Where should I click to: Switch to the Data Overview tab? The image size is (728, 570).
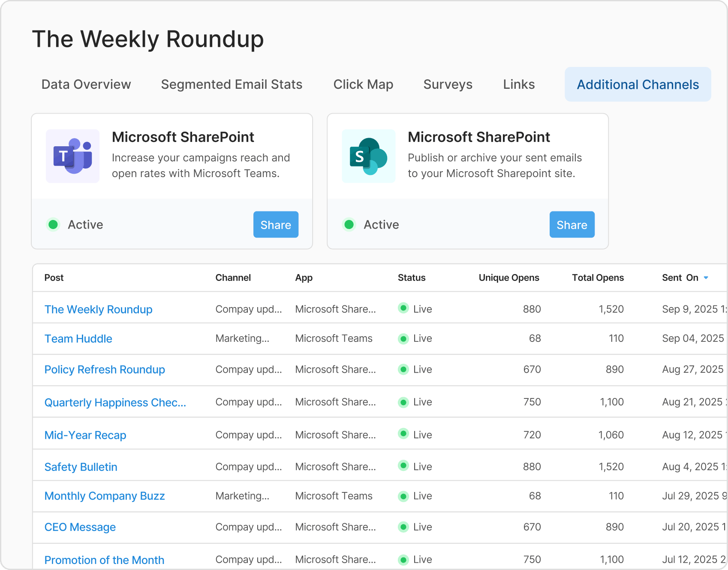click(x=86, y=84)
